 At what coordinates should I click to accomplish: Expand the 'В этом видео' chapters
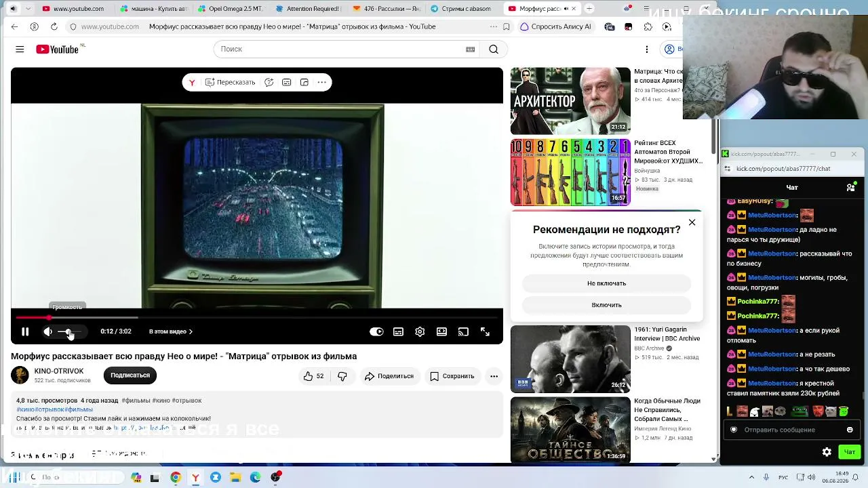tap(171, 331)
